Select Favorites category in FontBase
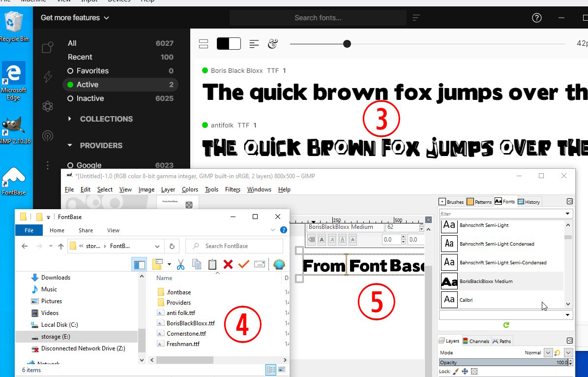588x377 pixels. 120,71
